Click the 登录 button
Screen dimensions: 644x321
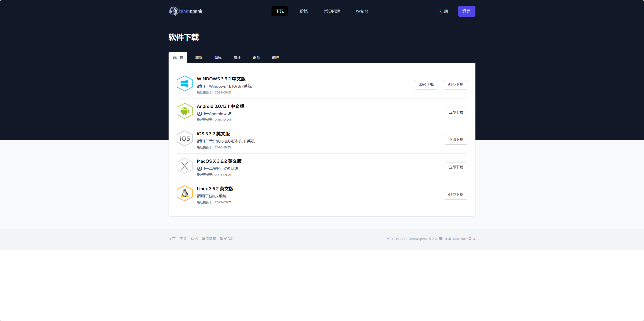[467, 11]
